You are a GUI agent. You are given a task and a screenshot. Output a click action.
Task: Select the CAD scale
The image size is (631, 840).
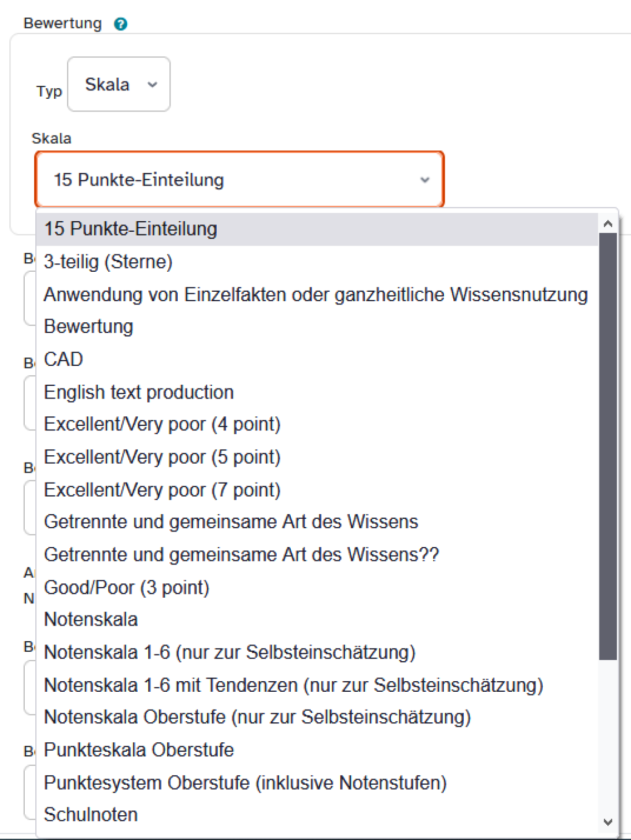[64, 360]
